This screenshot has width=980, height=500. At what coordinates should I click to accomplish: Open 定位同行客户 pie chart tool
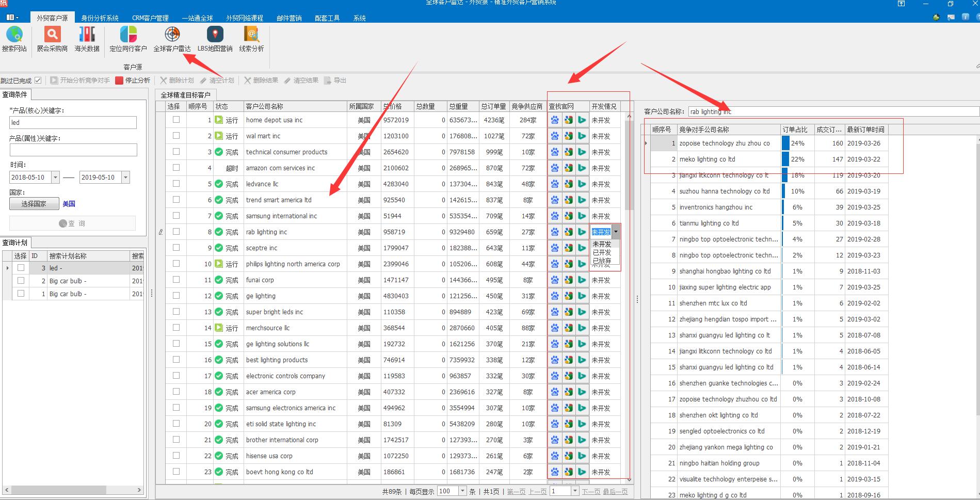[x=128, y=39]
